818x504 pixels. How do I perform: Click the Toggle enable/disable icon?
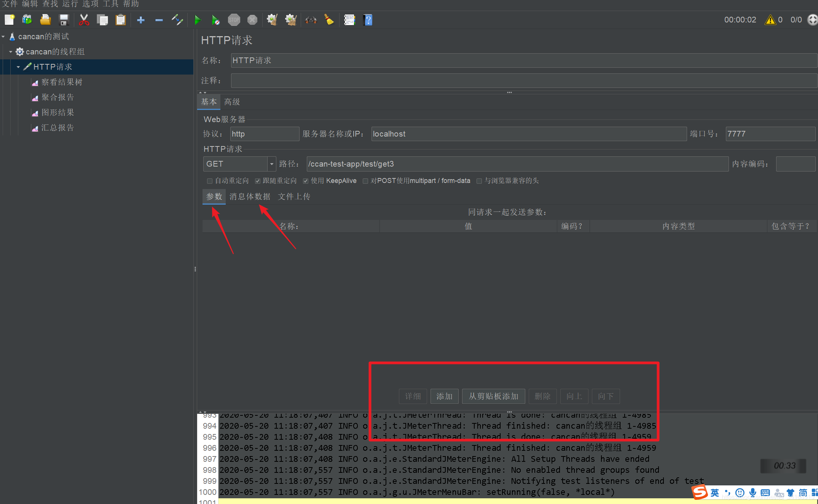[x=177, y=20]
